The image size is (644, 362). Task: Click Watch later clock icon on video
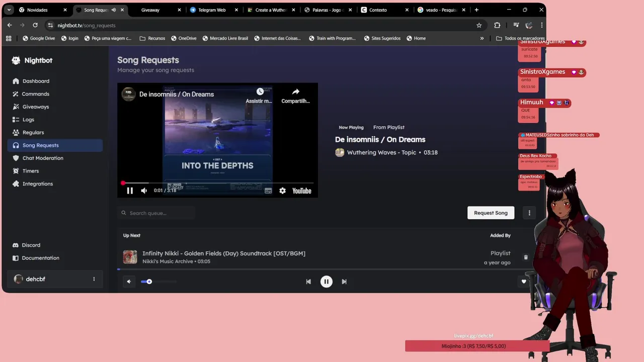pos(260,92)
